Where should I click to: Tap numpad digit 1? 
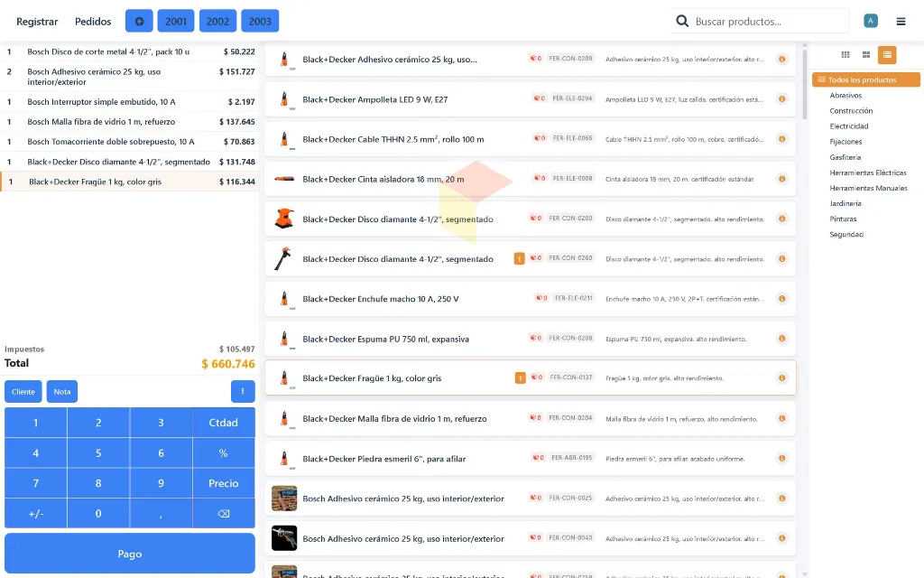(x=36, y=423)
